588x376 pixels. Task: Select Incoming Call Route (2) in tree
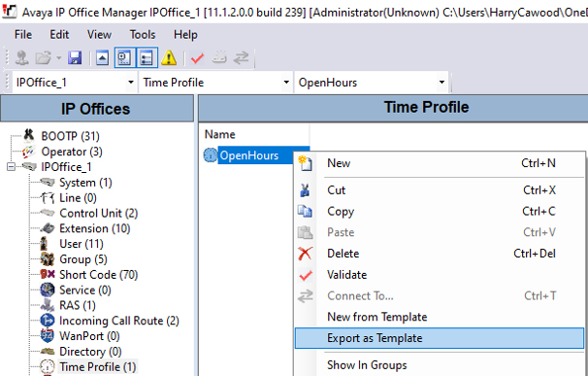coord(119,321)
